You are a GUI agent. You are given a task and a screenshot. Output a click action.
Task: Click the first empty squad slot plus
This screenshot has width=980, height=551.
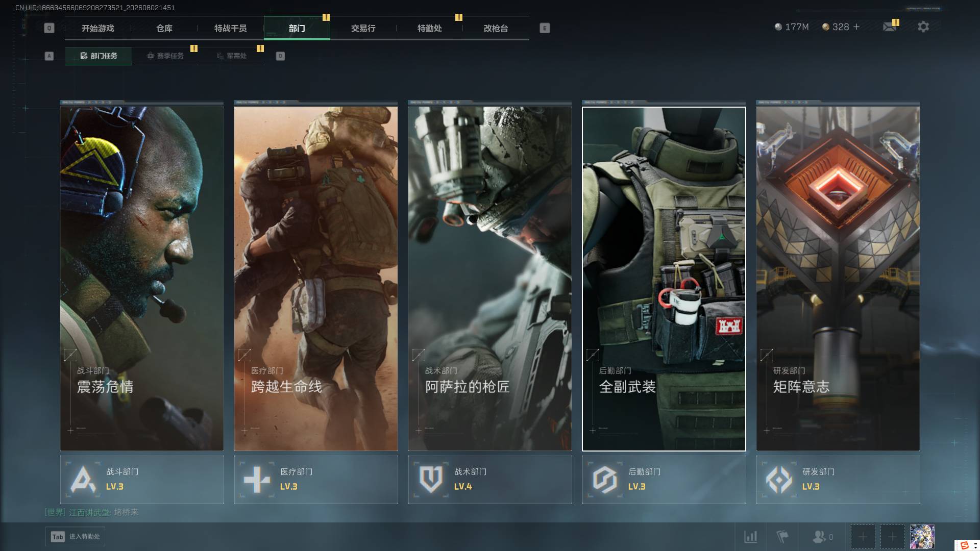(x=863, y=537)
